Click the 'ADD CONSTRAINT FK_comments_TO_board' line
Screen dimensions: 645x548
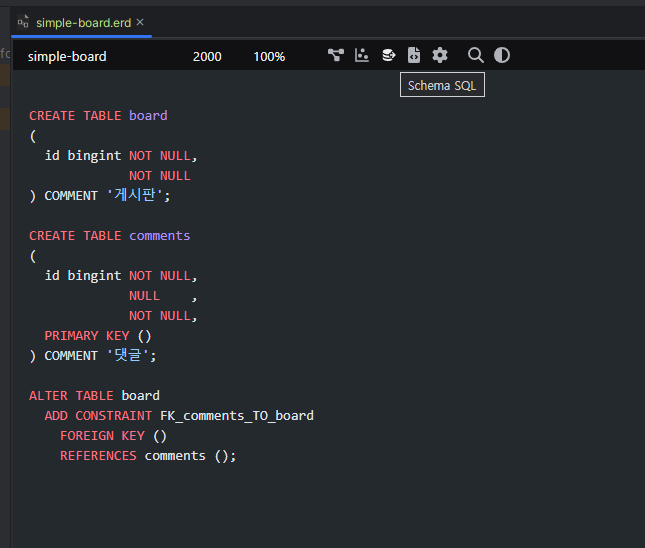click(x=179, y=416)
